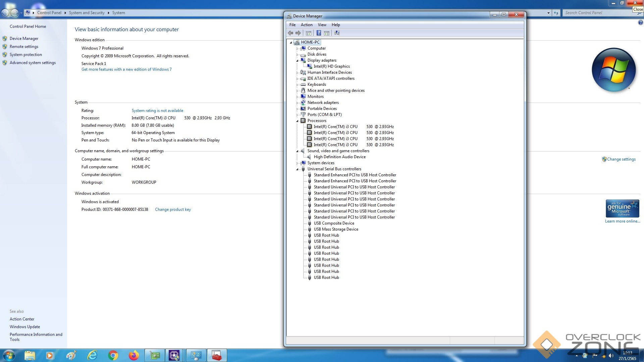This screenshot has height=362, width=644.
Task: Collapse the Display adapters category
Action: (297, 61)
